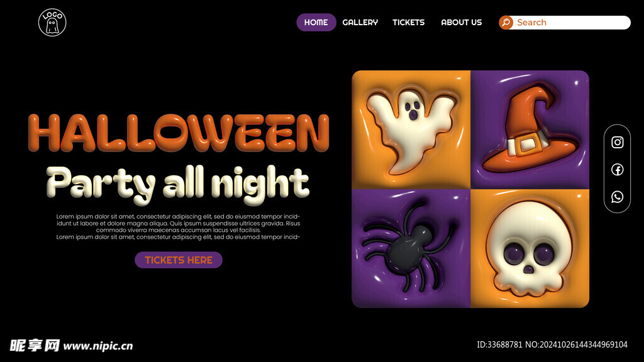
Task: Click the HALLOWEEN headline text
Action: click(x=179, y=133)
